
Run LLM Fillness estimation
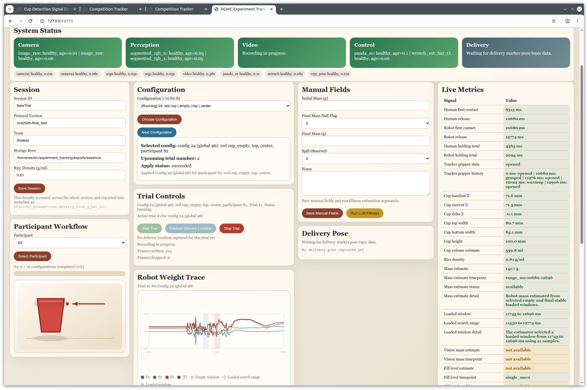tap(365, 213)
